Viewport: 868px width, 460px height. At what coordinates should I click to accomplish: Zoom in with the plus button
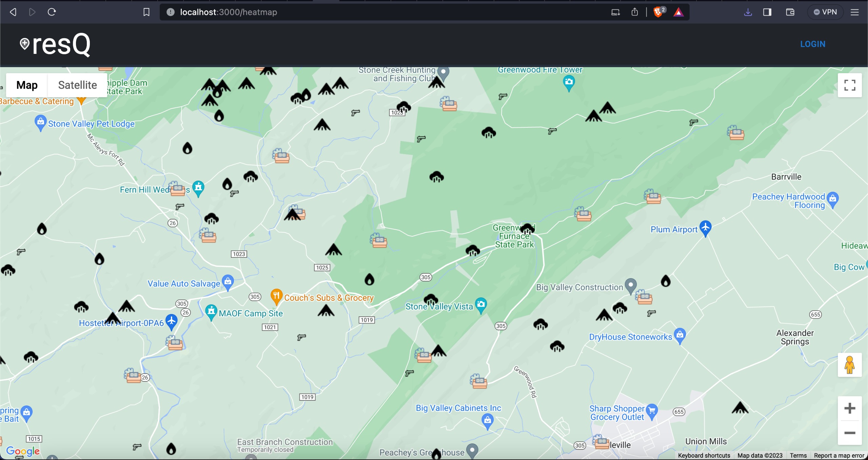tap(849, 408)
